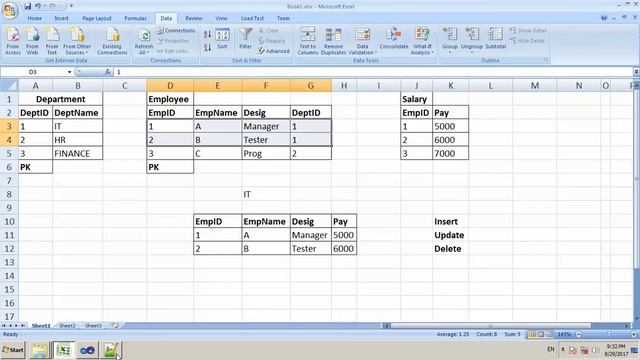Import data From Web

click(32, 41)
